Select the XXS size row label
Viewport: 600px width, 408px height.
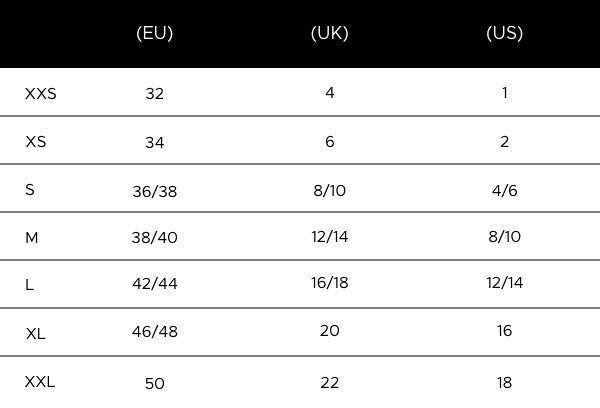click(x=41, y=94)
